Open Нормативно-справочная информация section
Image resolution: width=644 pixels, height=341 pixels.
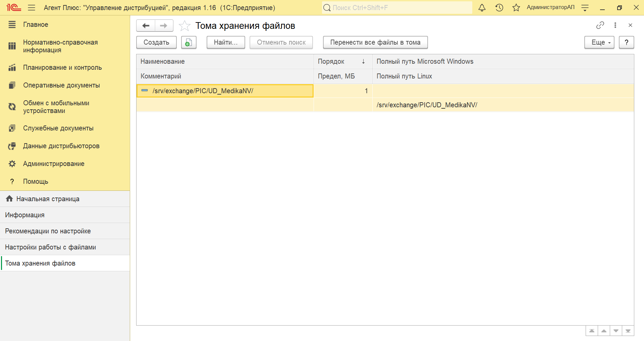[65, 46]
